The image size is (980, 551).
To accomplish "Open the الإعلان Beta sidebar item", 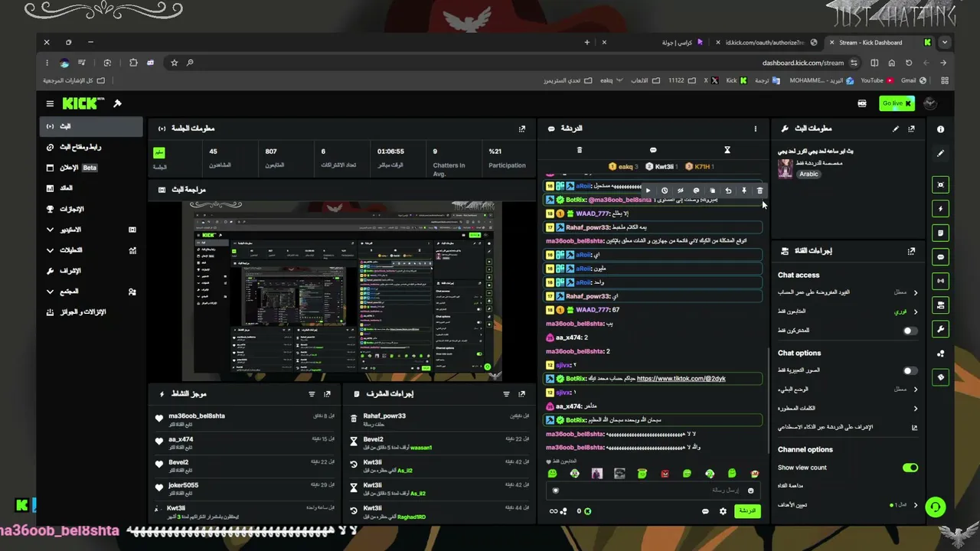I will click(x=91, y=168).
